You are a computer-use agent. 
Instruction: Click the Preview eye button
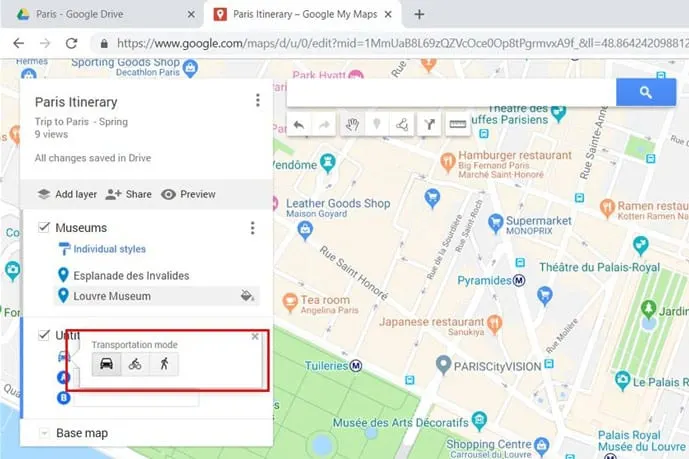pyautogui.click(x=188, y=194)
